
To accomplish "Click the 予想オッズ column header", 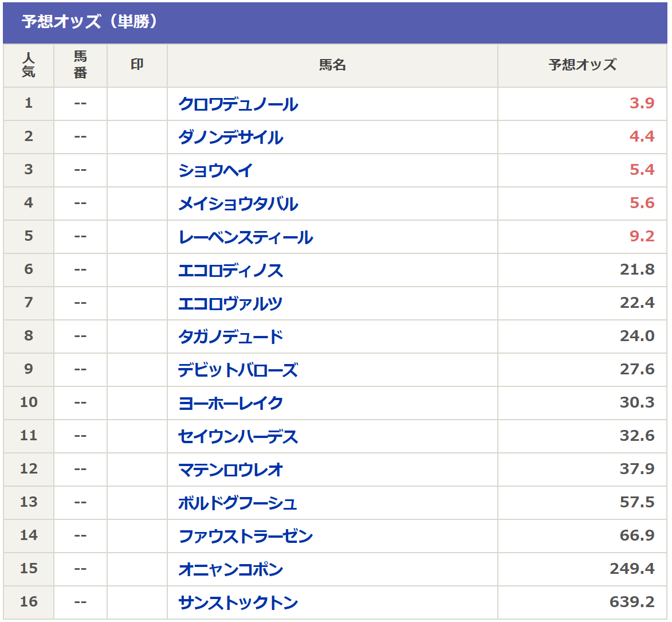I will [582, 65].
